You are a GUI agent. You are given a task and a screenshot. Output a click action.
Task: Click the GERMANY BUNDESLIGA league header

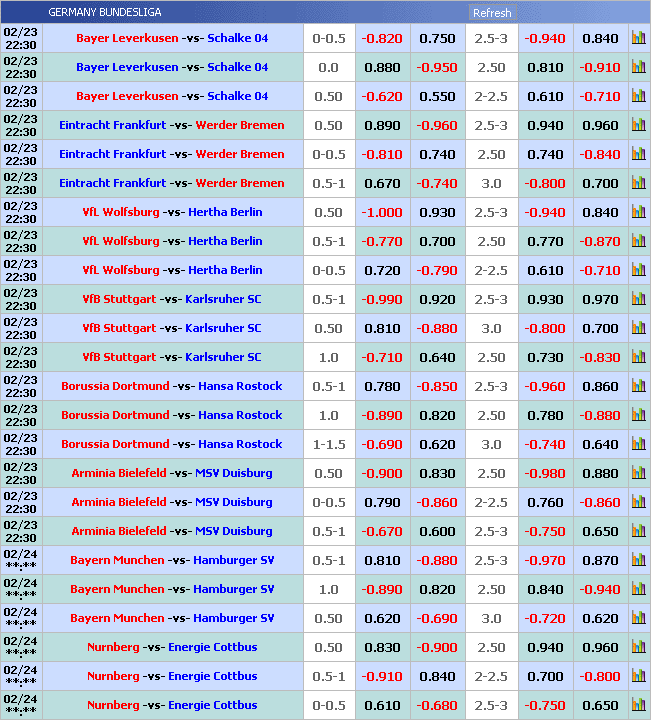click(x=104, y=13)
